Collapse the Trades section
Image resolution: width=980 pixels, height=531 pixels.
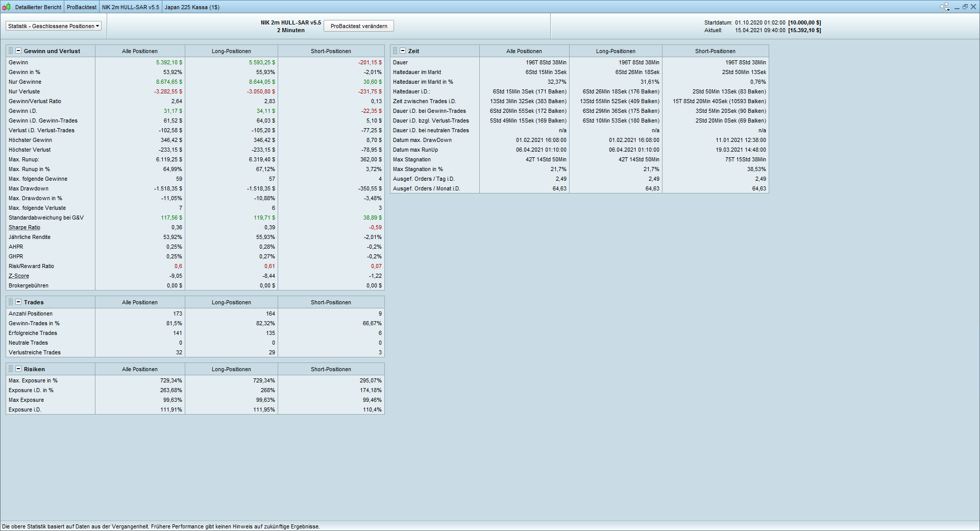tap(18, 302)
